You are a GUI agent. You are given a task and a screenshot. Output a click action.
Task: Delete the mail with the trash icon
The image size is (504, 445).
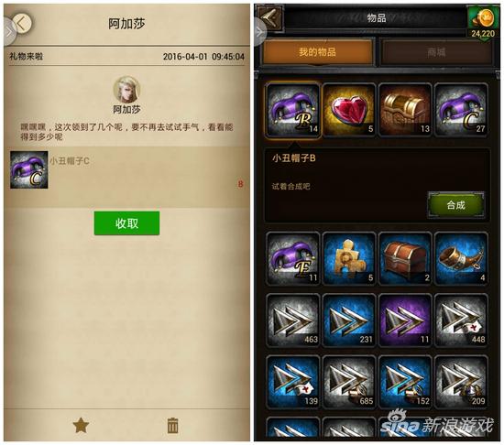coord(172,426)
